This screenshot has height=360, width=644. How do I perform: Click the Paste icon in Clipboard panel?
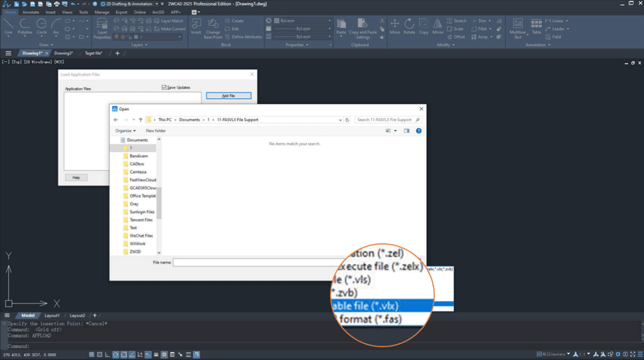pyautogui.click(x=341, y=26)
